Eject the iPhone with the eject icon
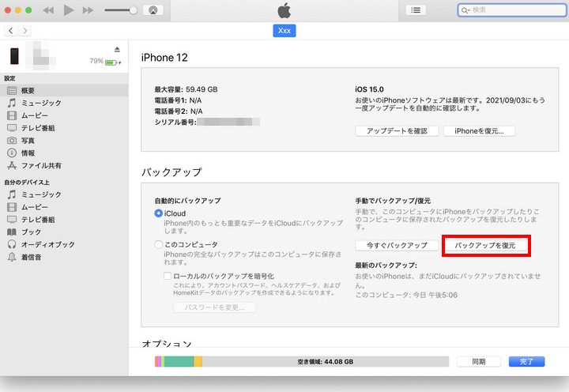 [117, 49]
